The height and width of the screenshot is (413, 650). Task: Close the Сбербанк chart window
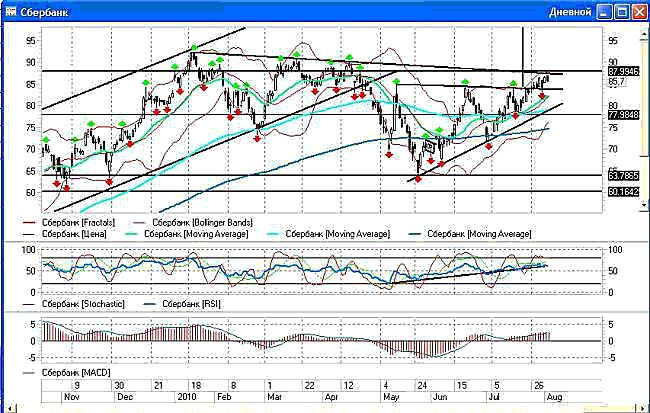click(x=639, y=12)
